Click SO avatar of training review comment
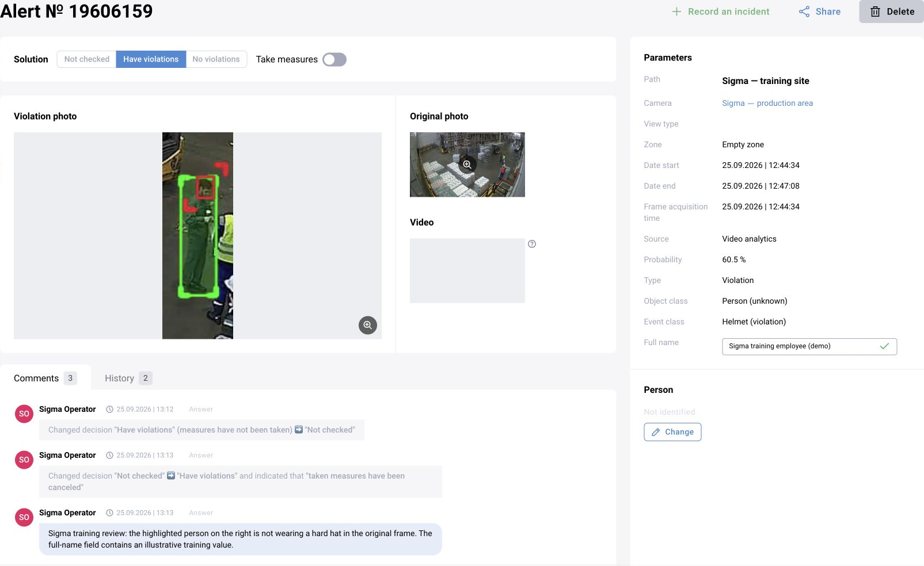Image resolution: width=924 pixels, height=566 pixels. tap(24, 517)
